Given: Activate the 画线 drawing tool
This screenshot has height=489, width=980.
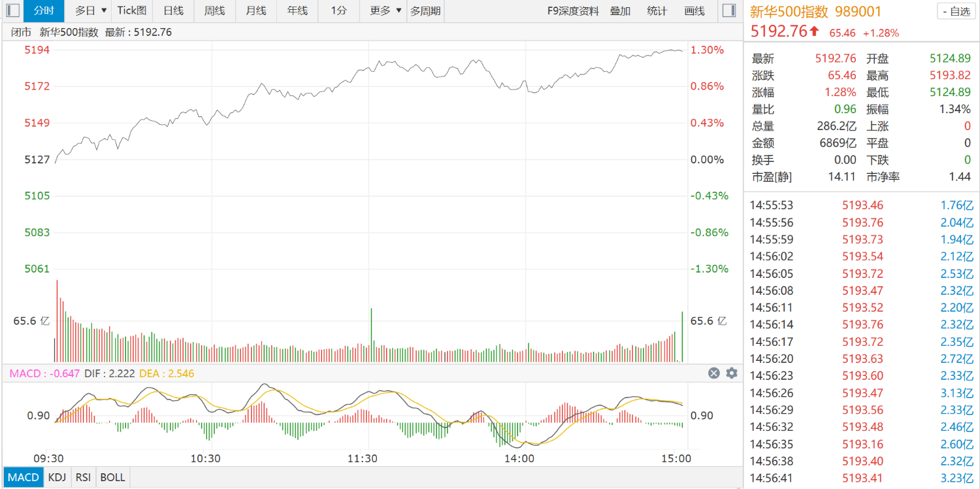Looking at the screenshot, I should pos(694,10).
